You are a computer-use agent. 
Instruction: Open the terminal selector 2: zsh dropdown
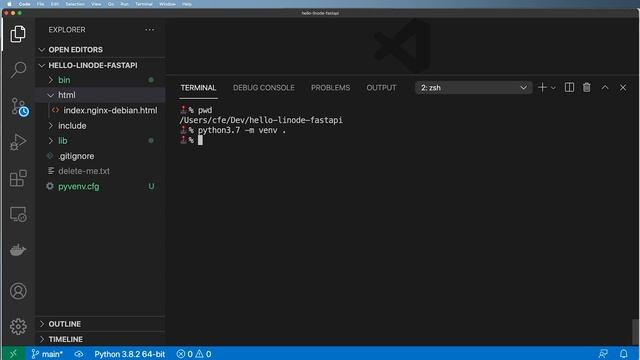(473, 88)
